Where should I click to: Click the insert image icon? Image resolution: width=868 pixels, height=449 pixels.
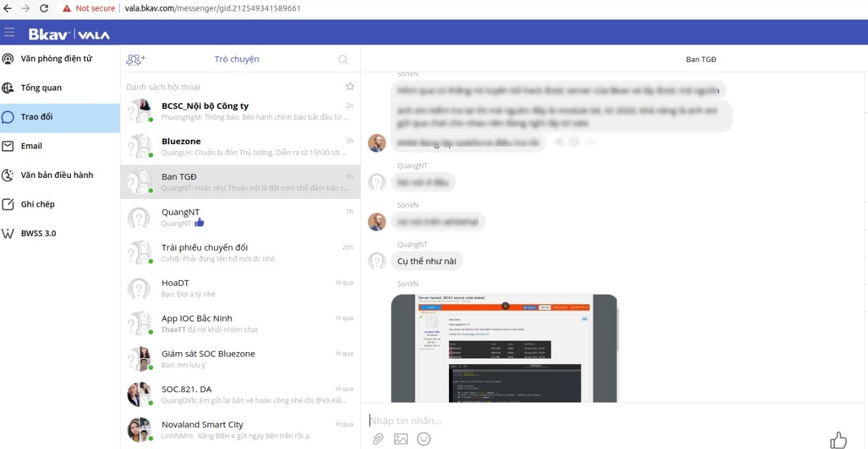click(401, 439)
